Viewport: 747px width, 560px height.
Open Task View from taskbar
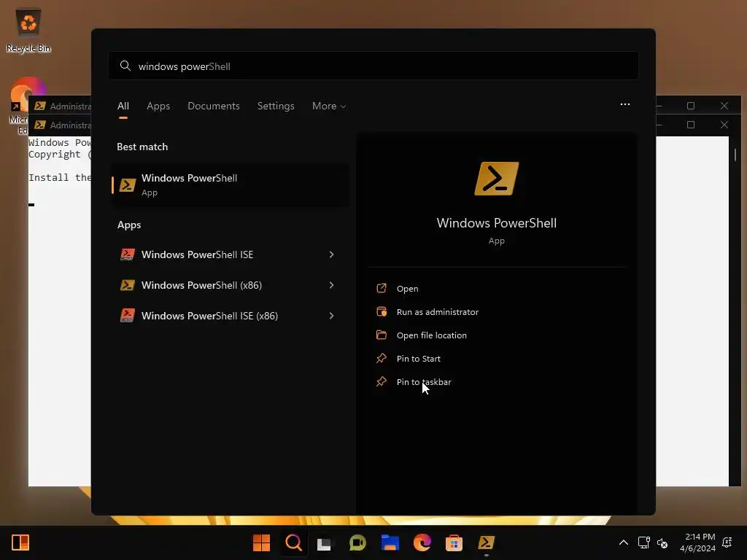pyautogui.click(x=325, y=542)
